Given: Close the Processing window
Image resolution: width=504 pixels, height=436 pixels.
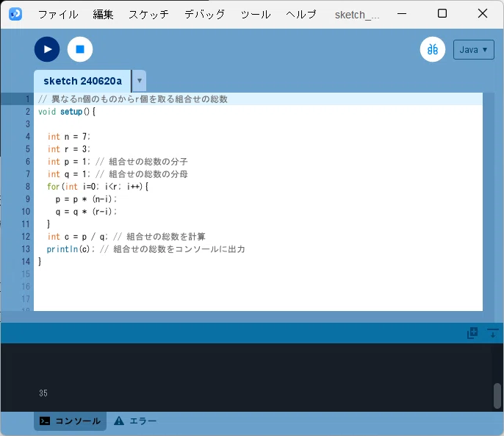Looking at the screenshot, I should (483, 13).
